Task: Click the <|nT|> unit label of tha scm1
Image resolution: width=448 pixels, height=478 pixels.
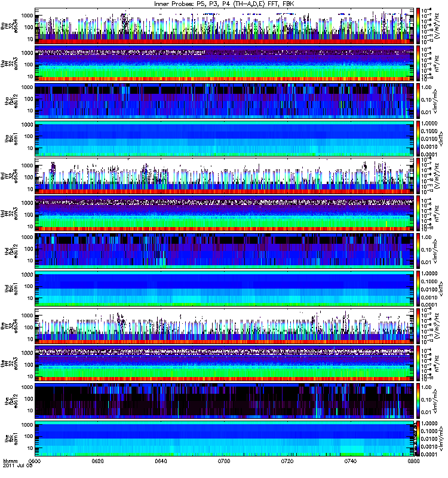Action: pyautogui.click(x=441, y=139)
